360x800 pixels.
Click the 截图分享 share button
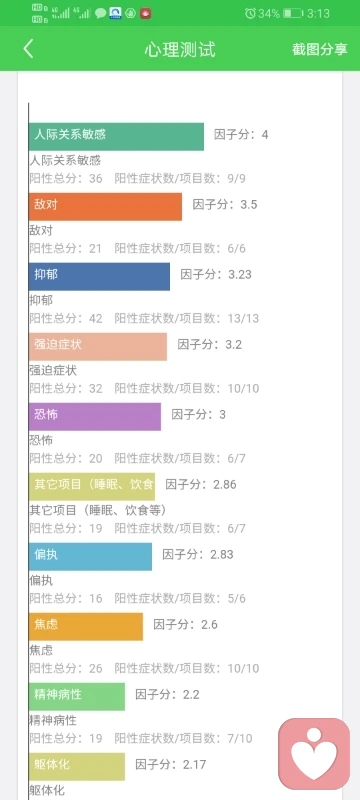(320, 49)
